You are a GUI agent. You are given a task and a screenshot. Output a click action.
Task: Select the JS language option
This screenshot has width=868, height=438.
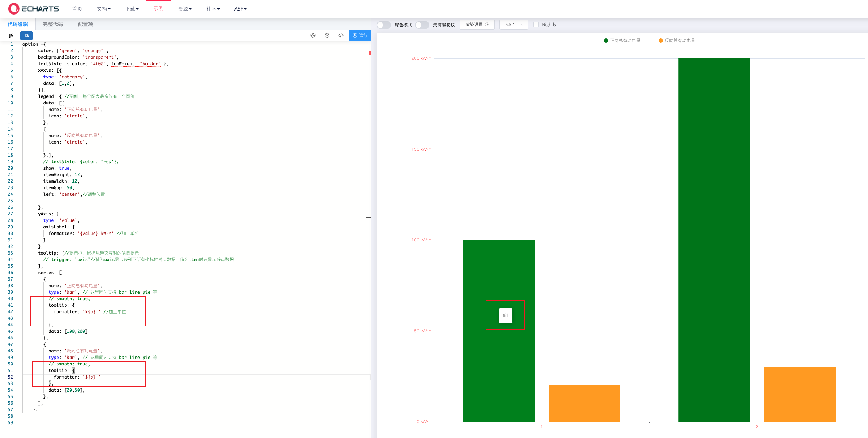tap(11, 36)
